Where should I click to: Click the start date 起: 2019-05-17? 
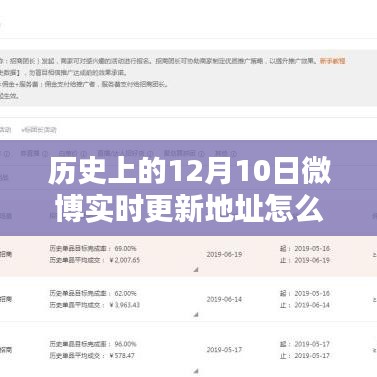tap(305, 344)
